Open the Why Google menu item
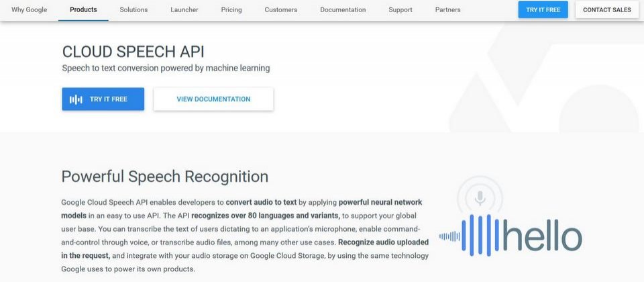The height and width of the screenshot is (282, 644). click(x=29, y=9)
